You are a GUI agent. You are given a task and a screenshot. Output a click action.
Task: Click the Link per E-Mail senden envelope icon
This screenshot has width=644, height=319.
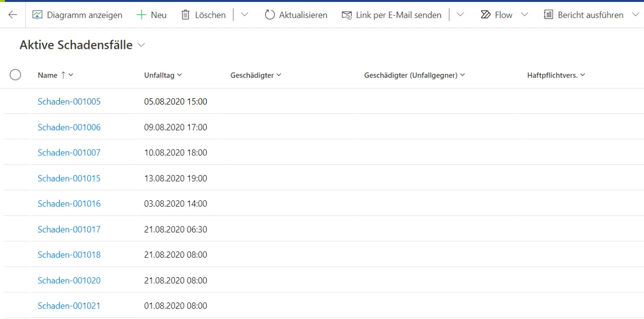pos(347,15)
